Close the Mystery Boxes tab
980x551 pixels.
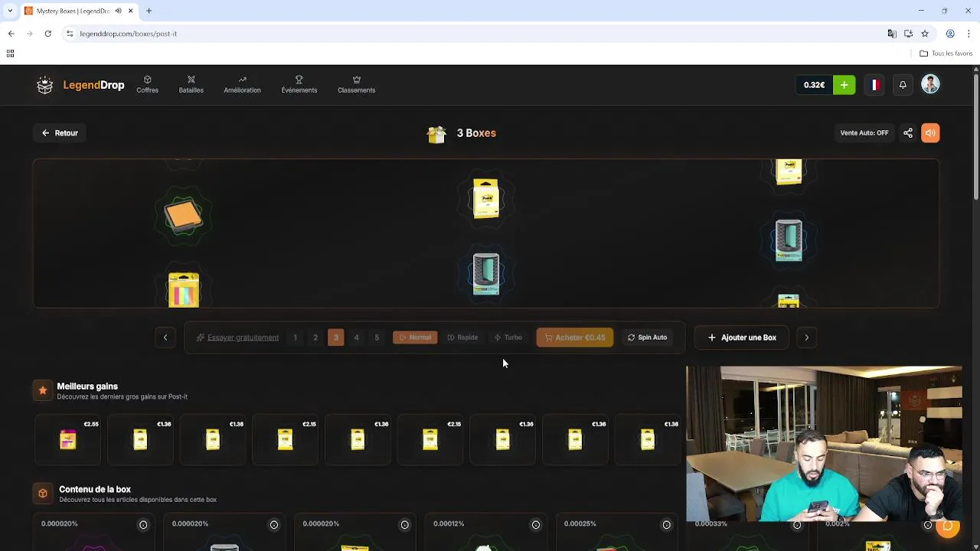(x=130, y=11)
